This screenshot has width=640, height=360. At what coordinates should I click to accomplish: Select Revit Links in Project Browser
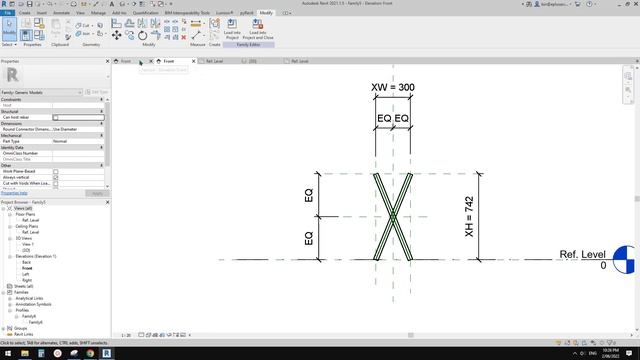(23, 334)
